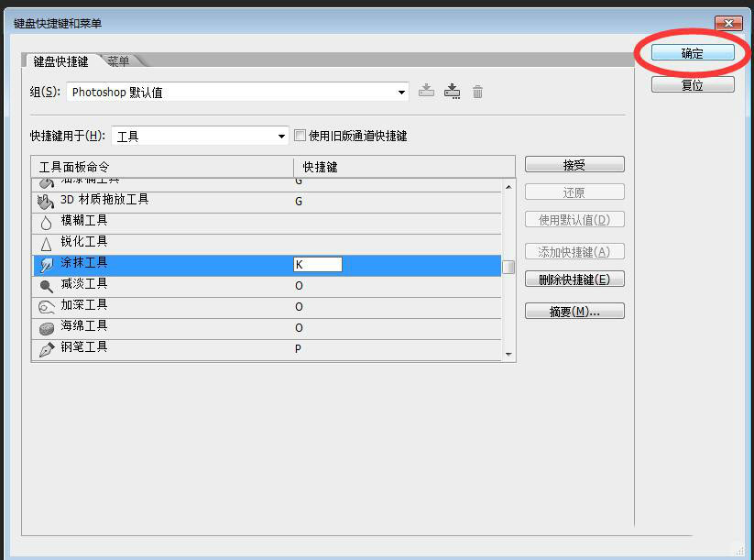This screenshot has width=754, height=560.
Task: Click the O shortcut of 加深工具
Action: 299,307
